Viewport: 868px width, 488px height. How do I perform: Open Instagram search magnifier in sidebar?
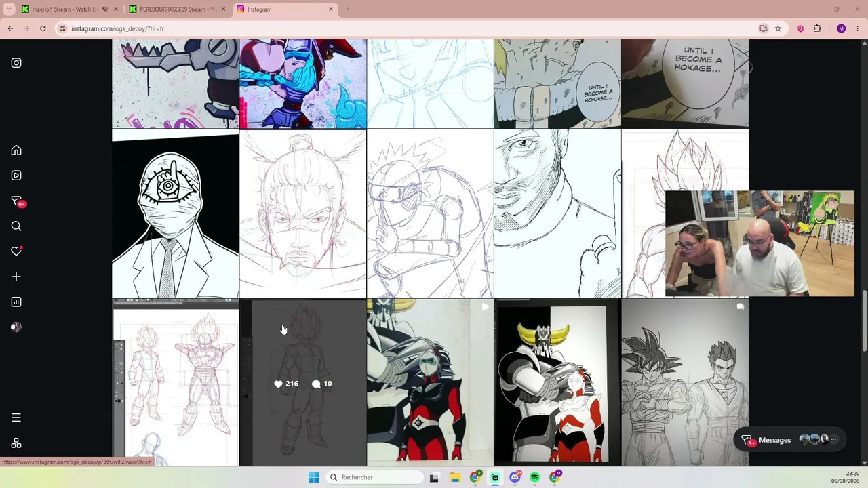coord(16,226)
